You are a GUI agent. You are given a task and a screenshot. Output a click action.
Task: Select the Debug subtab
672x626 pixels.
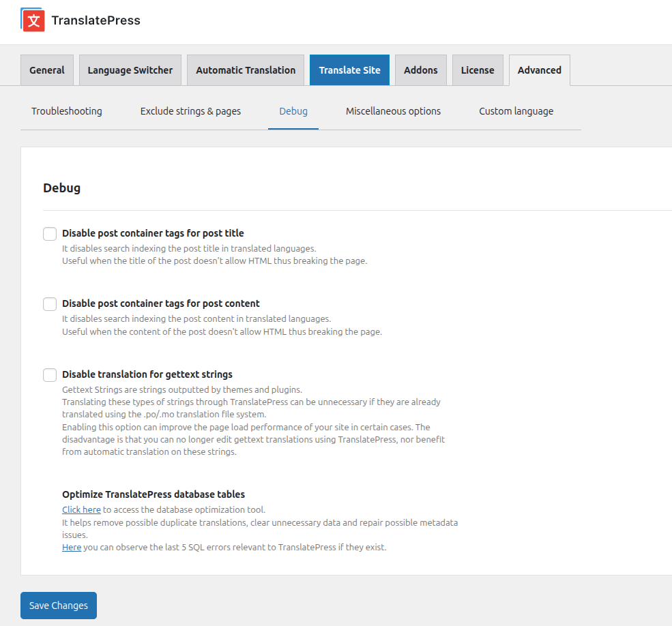293,111
